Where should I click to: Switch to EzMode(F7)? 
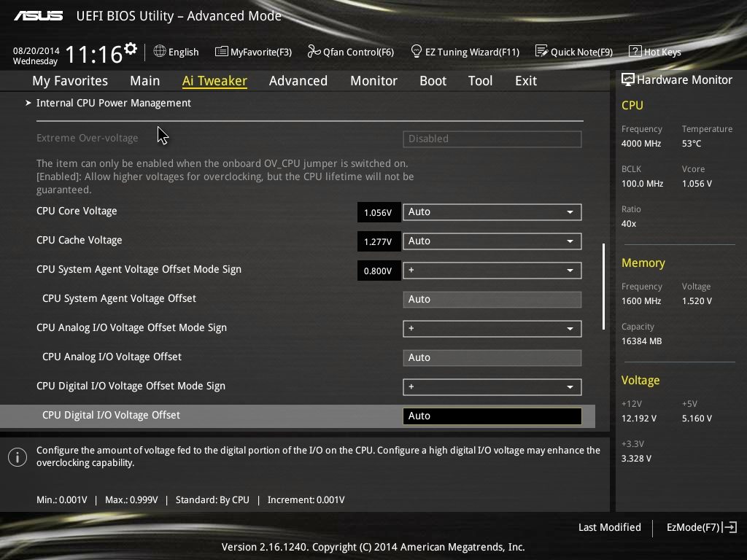tap(701, 527)
